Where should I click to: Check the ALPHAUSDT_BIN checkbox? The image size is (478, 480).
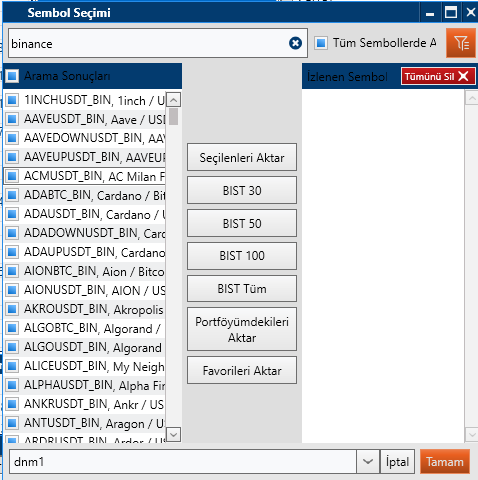tap(12, 385)
